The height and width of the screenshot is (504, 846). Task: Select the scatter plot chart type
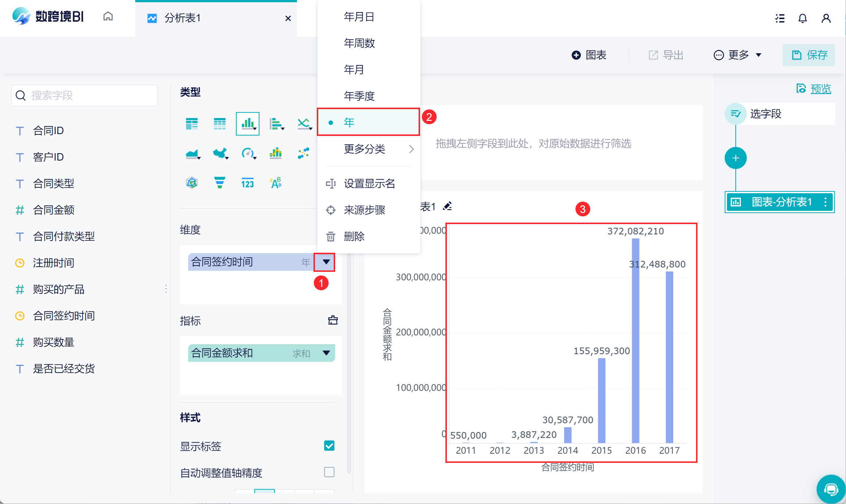304,153
